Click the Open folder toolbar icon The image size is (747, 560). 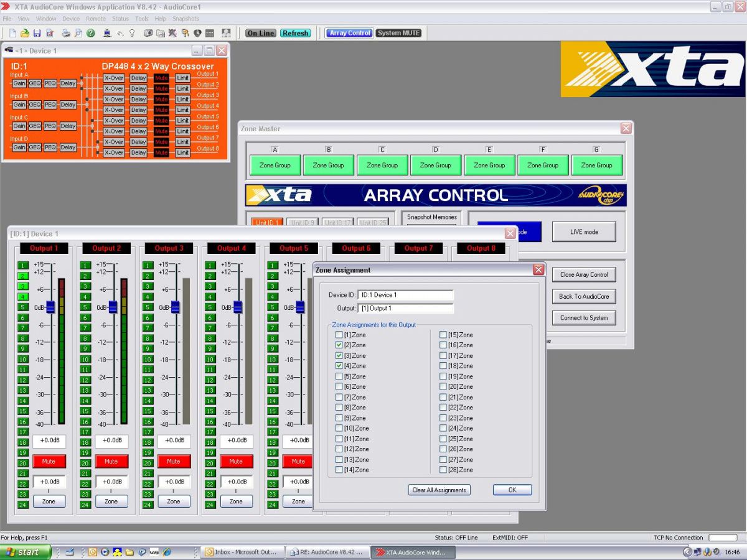25,33
